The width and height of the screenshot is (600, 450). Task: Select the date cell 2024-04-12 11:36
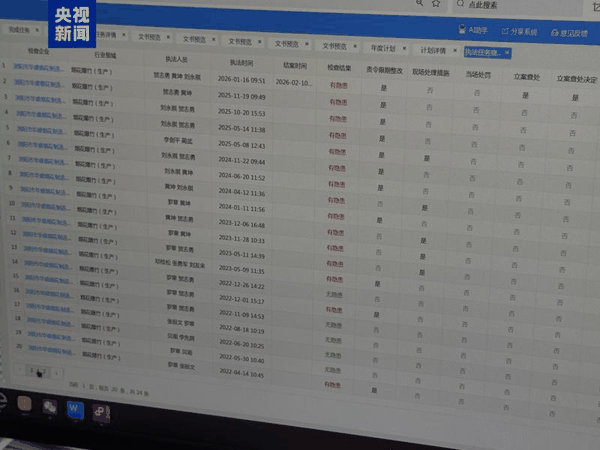pyautogui.click(x=241, y=193)
